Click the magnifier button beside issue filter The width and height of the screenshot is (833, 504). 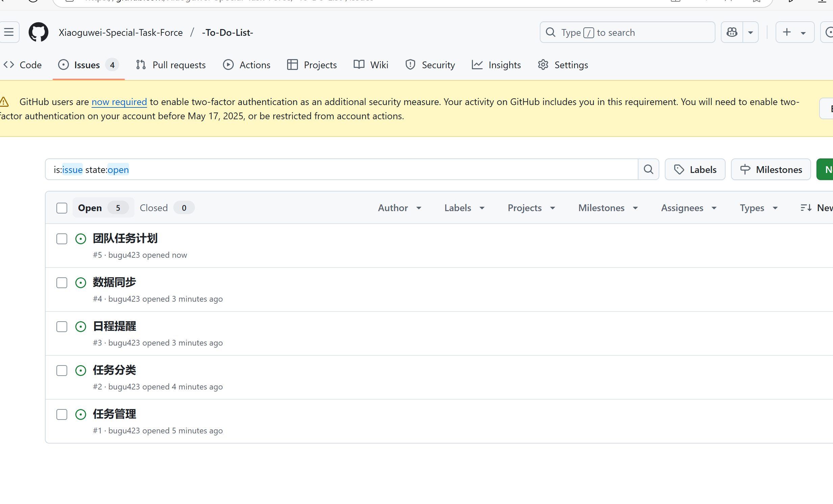pyautogui.click(x=648, y=169)
